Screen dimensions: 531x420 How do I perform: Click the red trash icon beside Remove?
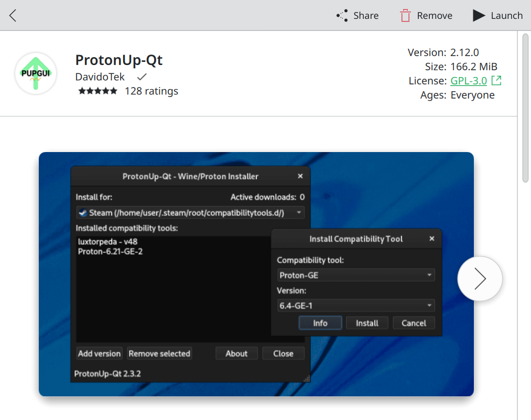point(405,15)
